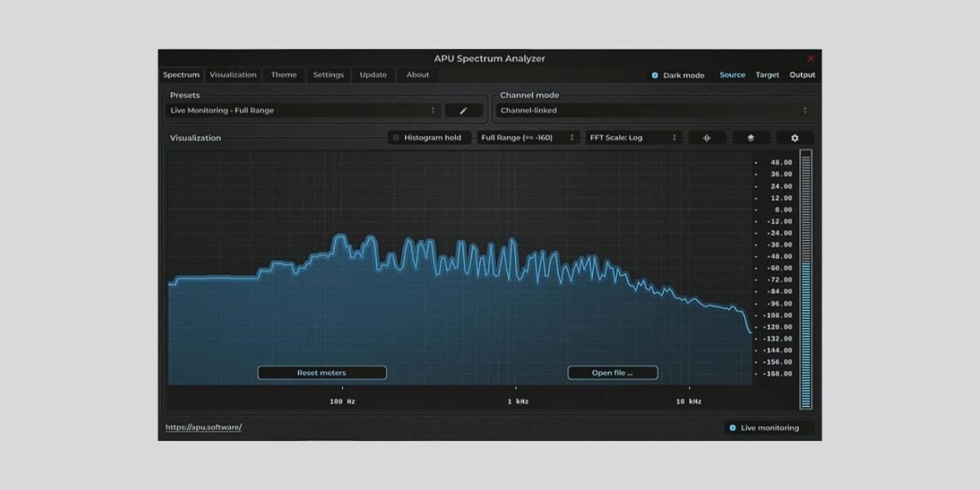This screenshot has height=490, width=980.
Task: Click the Live monitoring status icon
Action: [733, 427]
